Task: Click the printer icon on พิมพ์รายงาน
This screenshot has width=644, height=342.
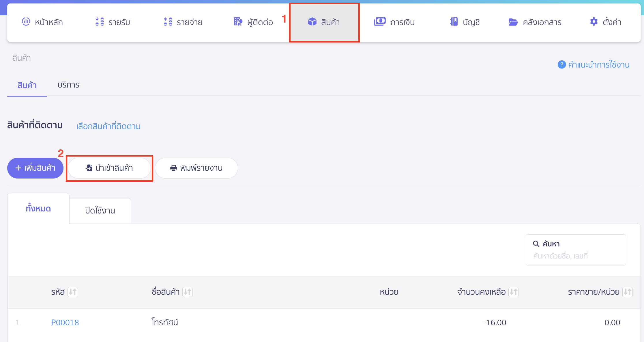Action: pos(173,168)
